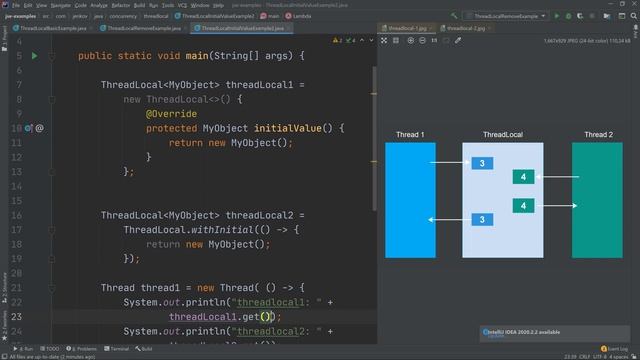Screen dimensions: 640x360
Task: Select the threadlocal-1.jpg image tab
Action: point(407,28)
